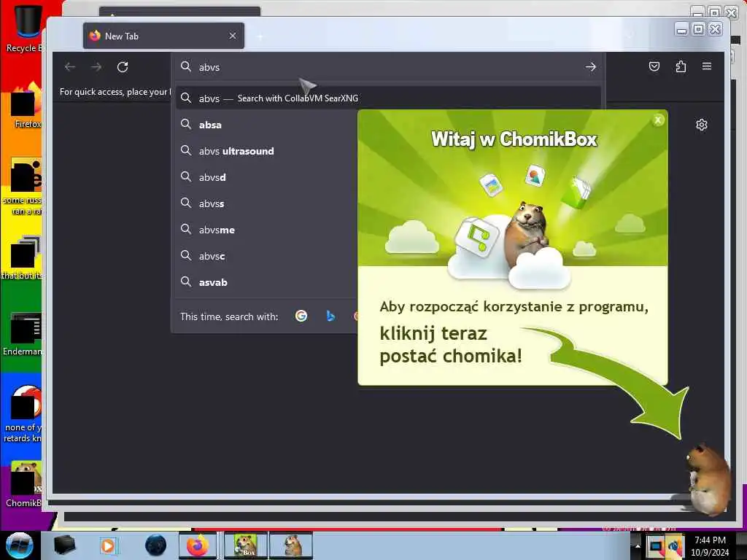The height and width of the screenshot is (560, 747).
Task: Open the Firefox hamburger menu
Action: [x=707, y=66]
